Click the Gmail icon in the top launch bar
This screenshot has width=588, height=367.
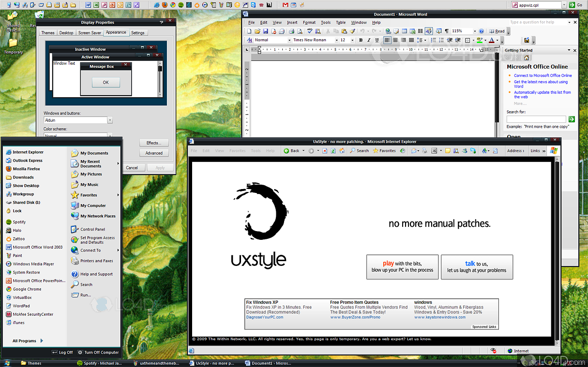click(x=286, y=4)
